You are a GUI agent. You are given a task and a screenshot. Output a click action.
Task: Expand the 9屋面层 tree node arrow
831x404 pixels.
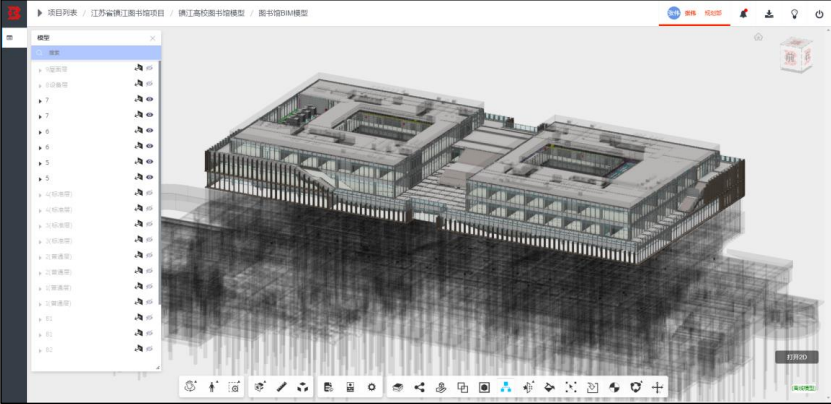(40, 70)
